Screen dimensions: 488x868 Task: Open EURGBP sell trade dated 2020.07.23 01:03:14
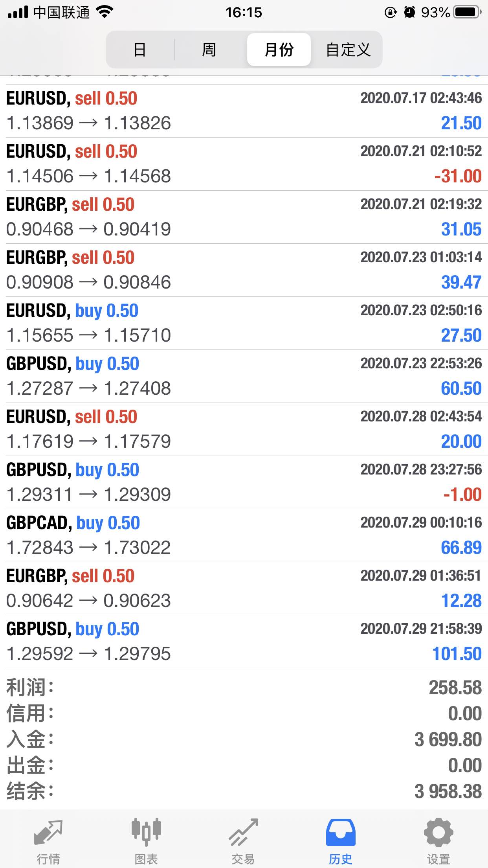pyautogui.click(x=244, y=270)
